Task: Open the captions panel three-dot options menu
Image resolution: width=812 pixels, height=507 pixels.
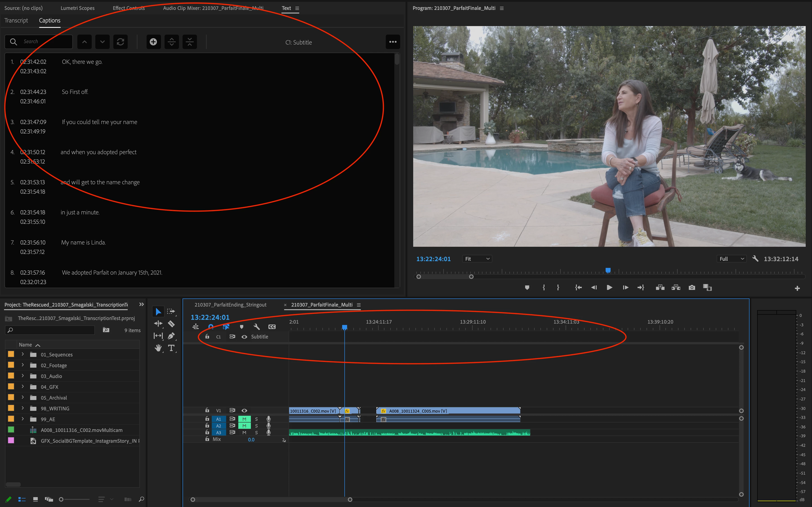Action: click(x=393, y=42)
